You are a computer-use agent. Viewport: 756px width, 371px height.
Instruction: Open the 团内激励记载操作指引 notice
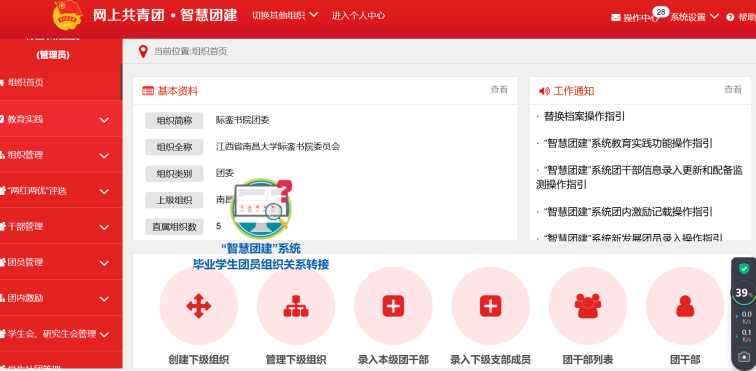[628, 212]
